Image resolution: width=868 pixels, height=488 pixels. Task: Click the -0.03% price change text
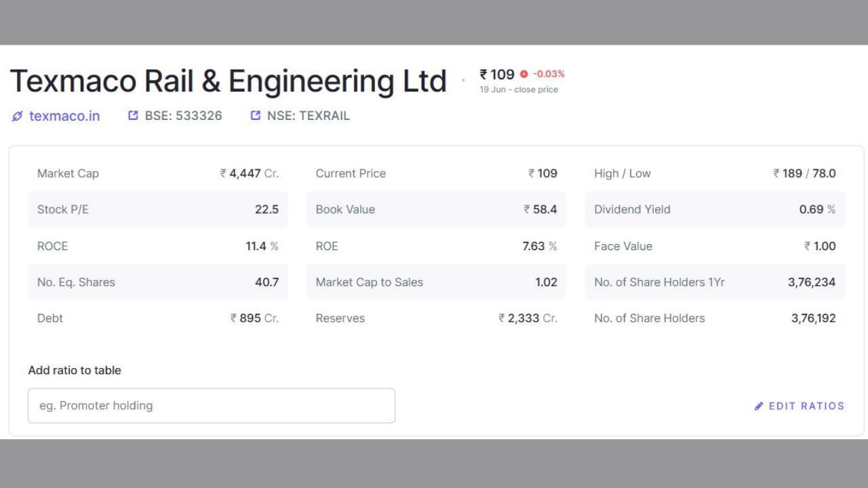(549, 74)
